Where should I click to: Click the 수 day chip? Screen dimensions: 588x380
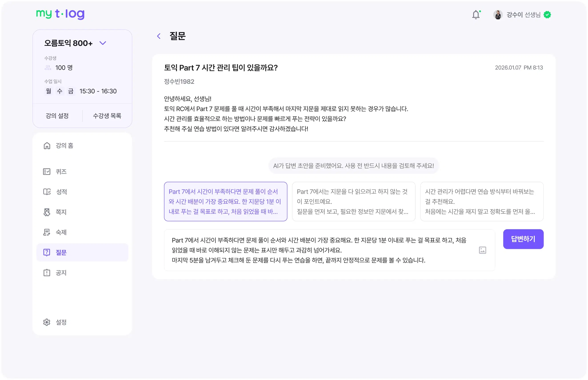(60, 91)
